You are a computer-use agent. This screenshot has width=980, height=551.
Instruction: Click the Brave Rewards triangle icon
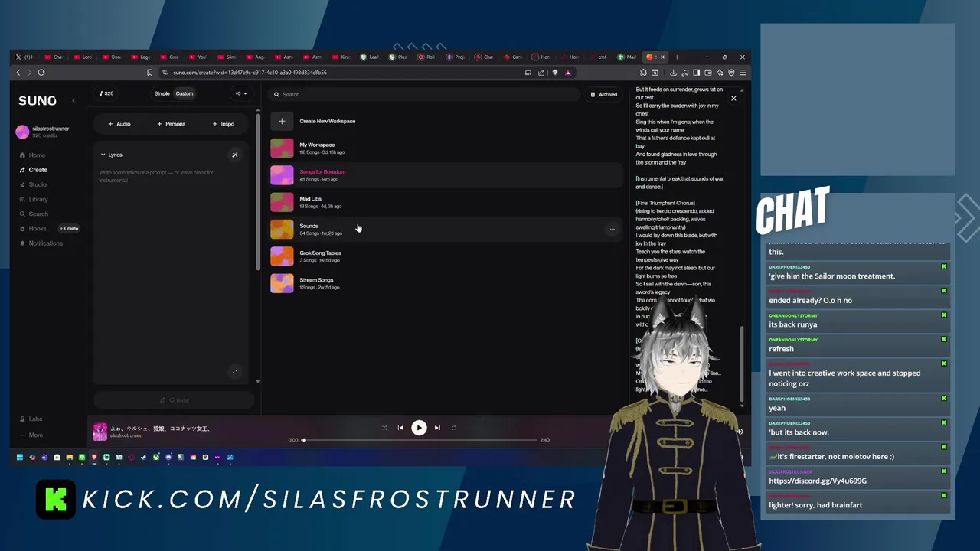coord(568,73)
